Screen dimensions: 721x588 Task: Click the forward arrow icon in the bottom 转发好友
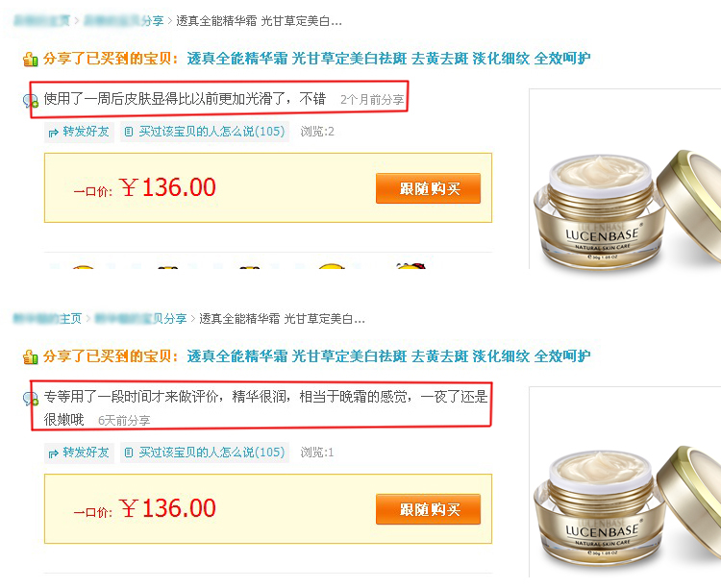[53, 453]
